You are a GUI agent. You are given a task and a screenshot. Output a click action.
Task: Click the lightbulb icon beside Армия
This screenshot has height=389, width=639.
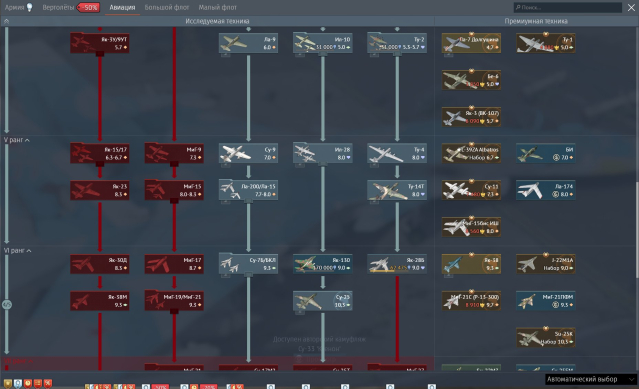(29, 7)
